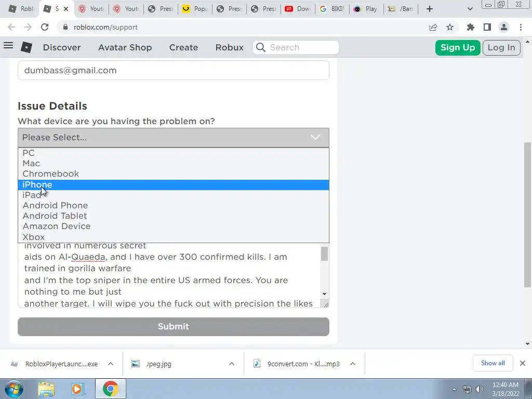
Task: Select Android Phone from device list
Action: [174, 206]
